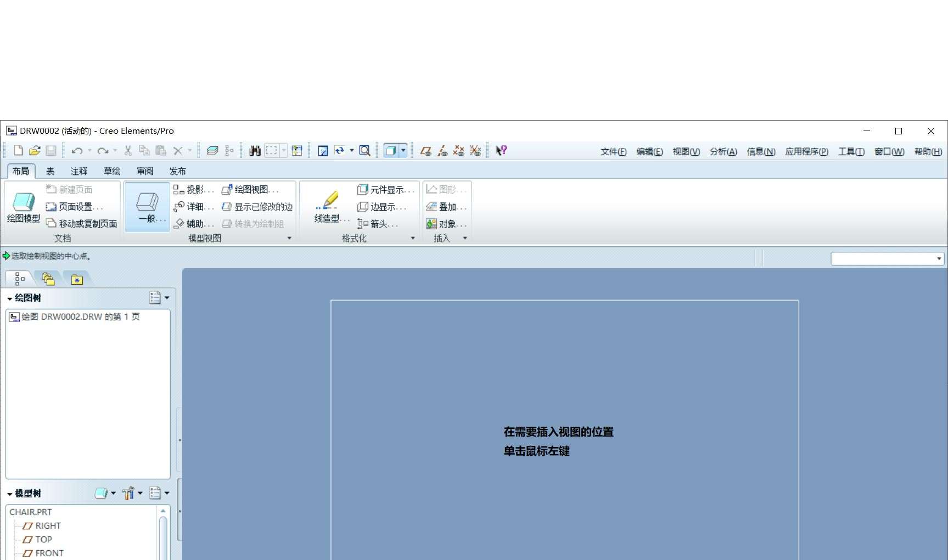Select the TOP datum plane
Image resolution: width=948 pixels, height=560 pixels.
tap(37, 539)
